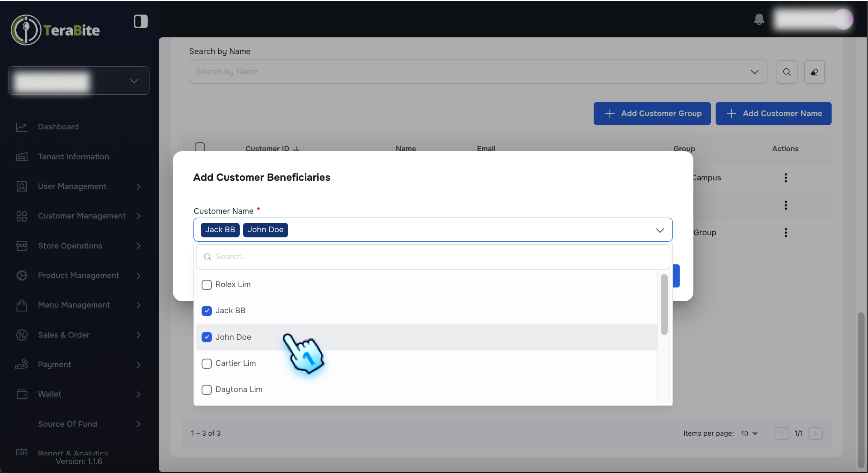Viewport: 868px width, 473px height.
Task: Click the Wallet icon in sidebar
Action: point(22,394)
